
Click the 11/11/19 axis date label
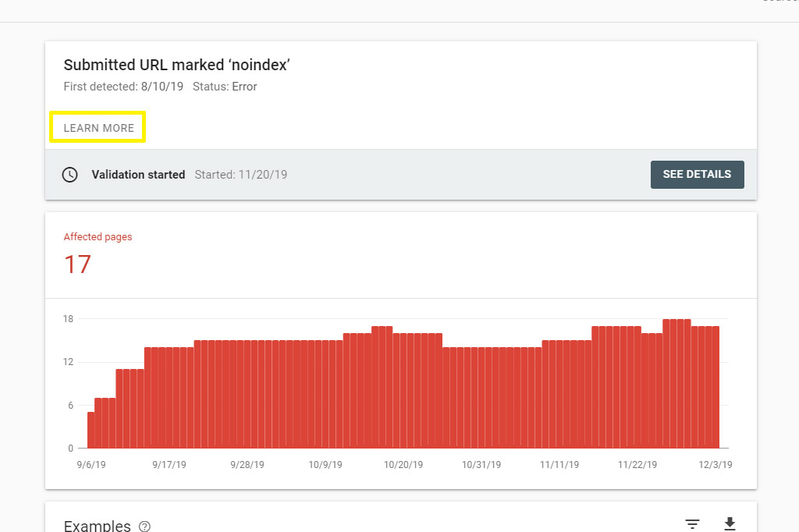point(559,465)
